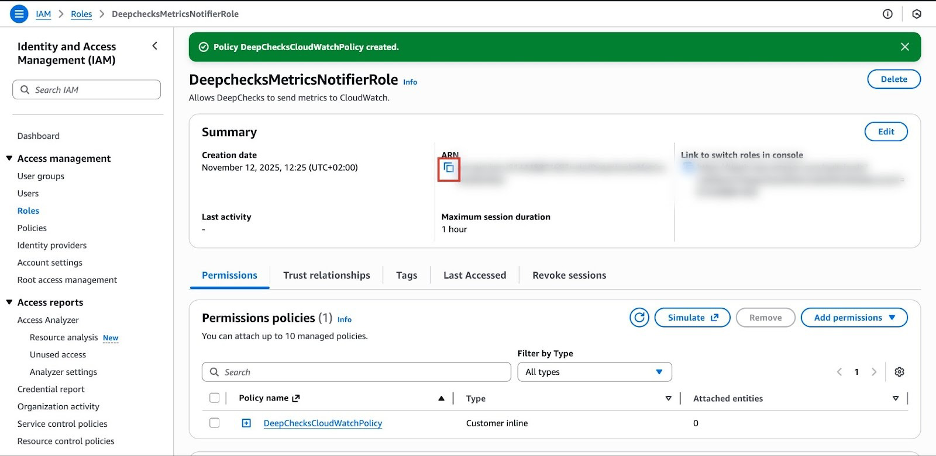Open permissions table settings gear
This screenshot has height=456, width=936.
(x=899, y=372)
